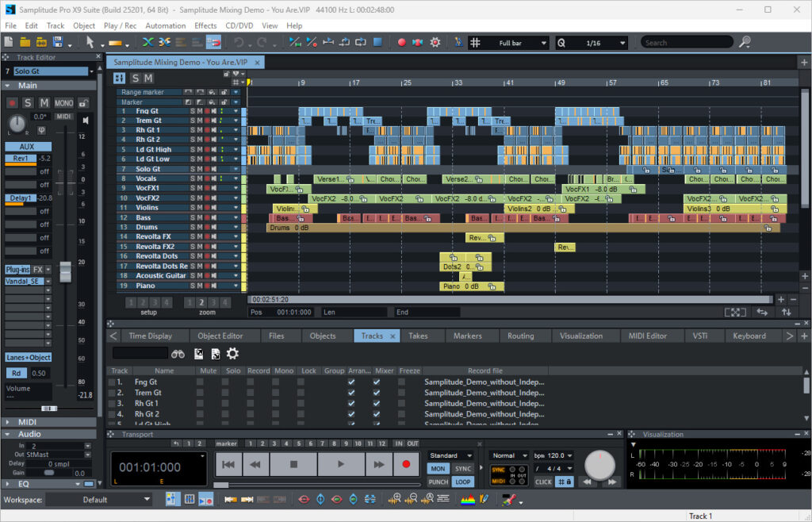The width and height of the screenshot is (812, 522).
Task: Click the save project floppy disk icon
Action: click(x=58, y=43)
